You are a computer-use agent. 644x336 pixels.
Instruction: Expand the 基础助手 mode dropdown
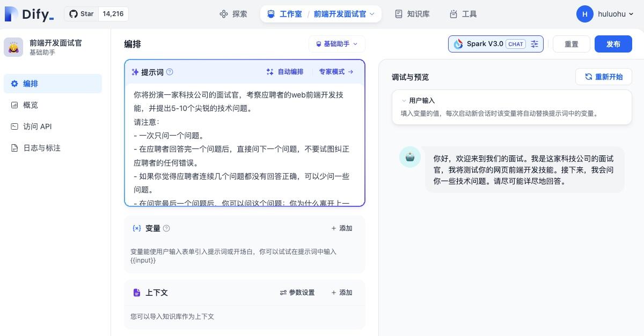pos(337,44)
